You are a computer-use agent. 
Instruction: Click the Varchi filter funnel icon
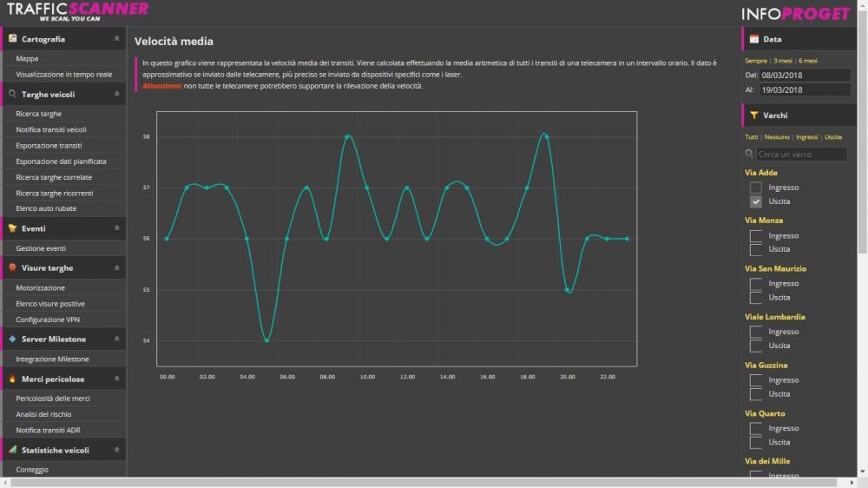(x=754, y=115)
